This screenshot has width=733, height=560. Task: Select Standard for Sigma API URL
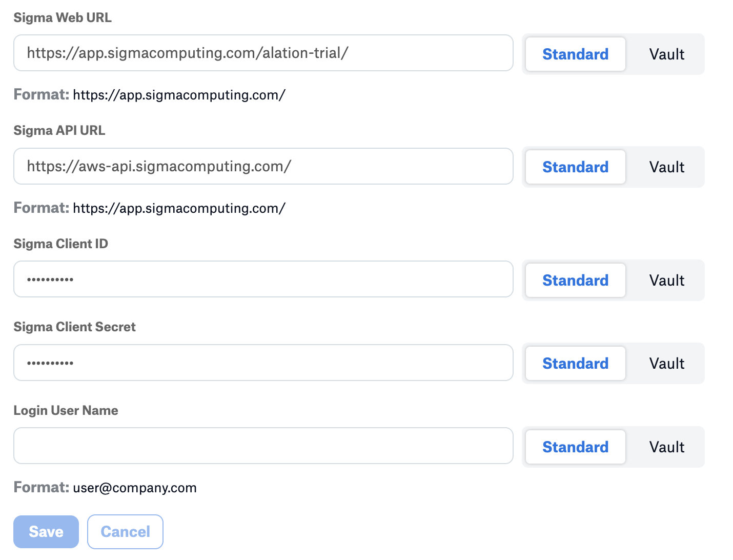[x=575, y=167]
